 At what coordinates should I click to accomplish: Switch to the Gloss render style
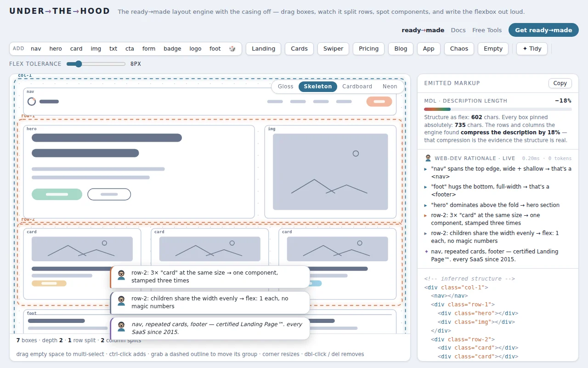pyautogui.click(x=286, y=86)
